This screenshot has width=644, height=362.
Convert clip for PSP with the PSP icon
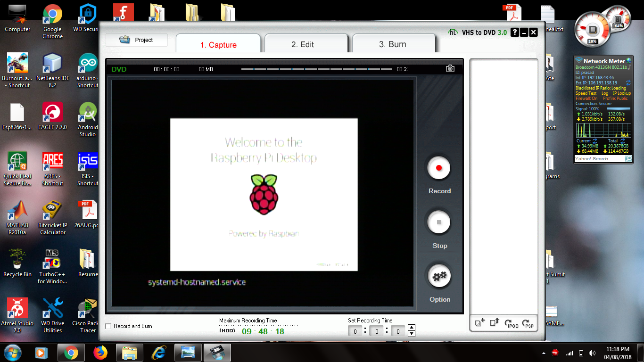click(x=528, y=323)
